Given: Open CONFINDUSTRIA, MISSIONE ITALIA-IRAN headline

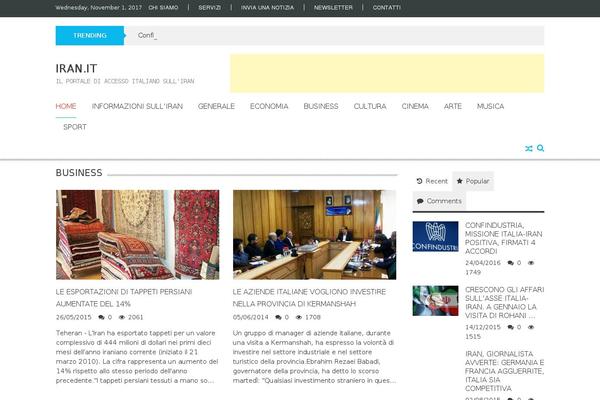Looking at the screenshot, I should click(x=504, y=238).
